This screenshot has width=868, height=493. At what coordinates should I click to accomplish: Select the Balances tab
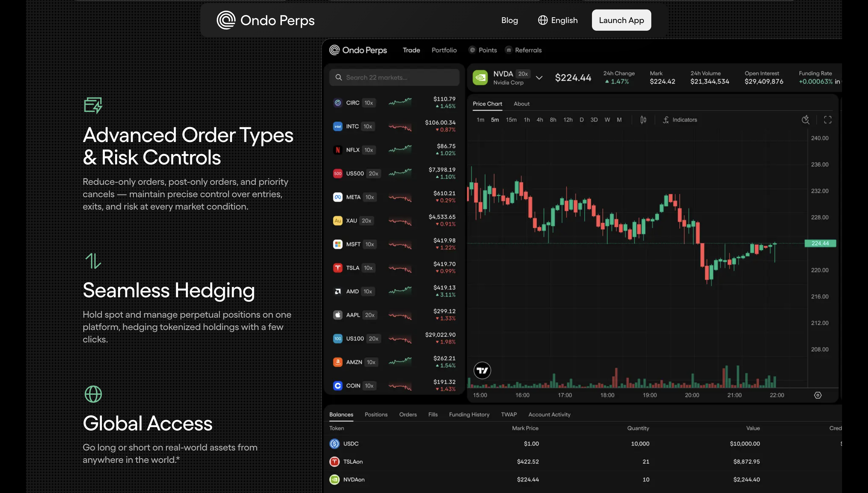[x=341, y=414]
